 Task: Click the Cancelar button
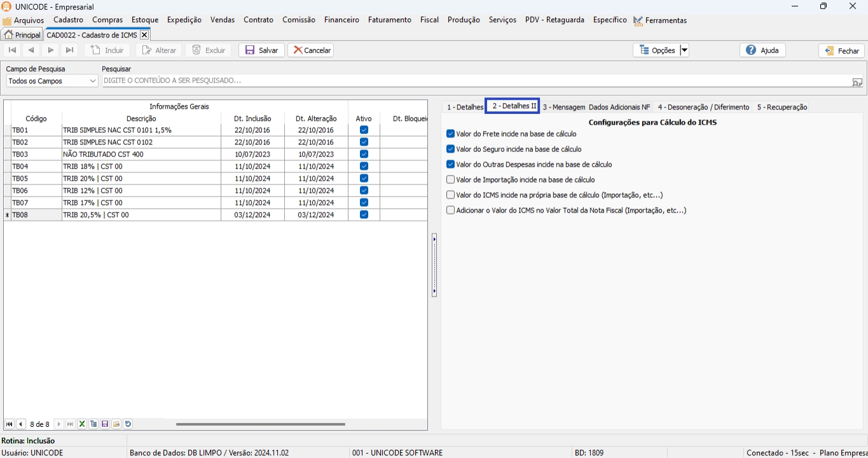coord(311,50)
